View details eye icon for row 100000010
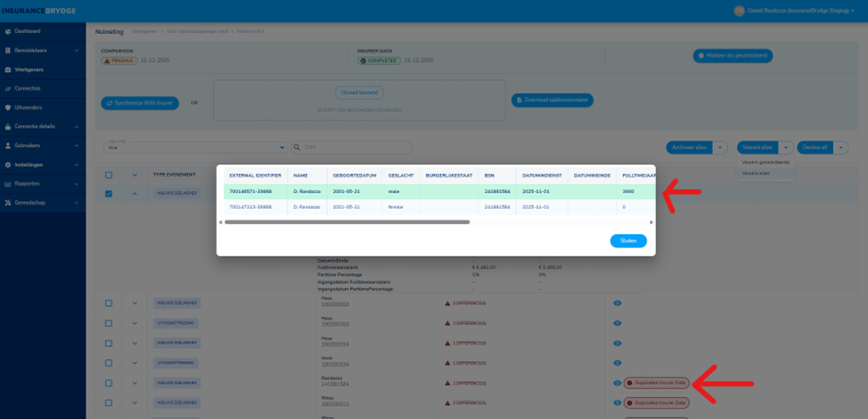 (x=617, y=402)
